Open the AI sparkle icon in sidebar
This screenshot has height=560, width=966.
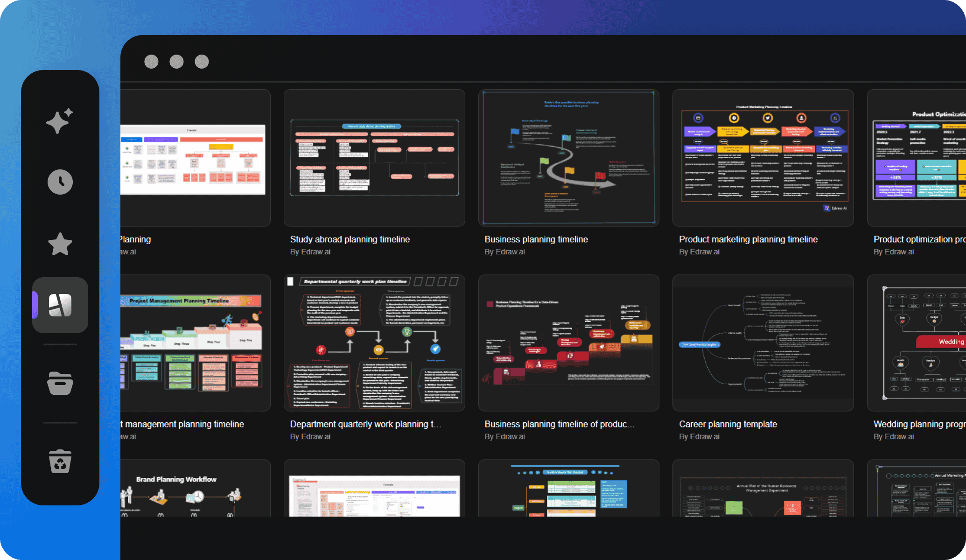60,121
